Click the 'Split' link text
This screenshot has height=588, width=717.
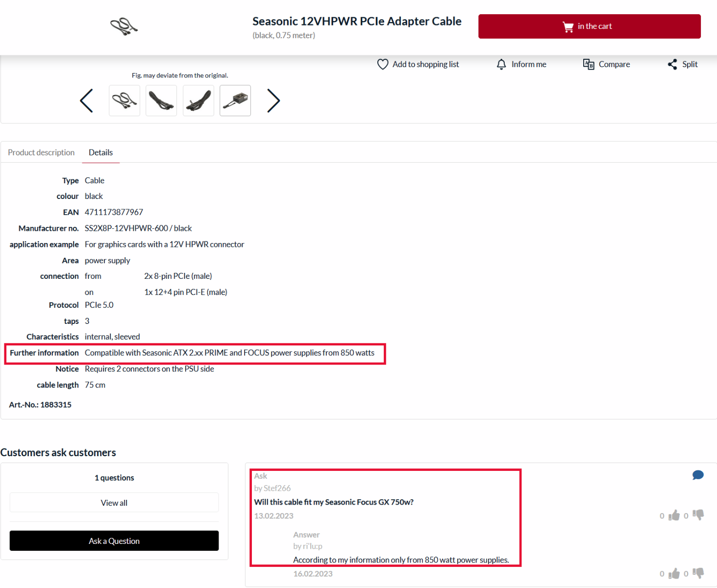coord(690,64)
